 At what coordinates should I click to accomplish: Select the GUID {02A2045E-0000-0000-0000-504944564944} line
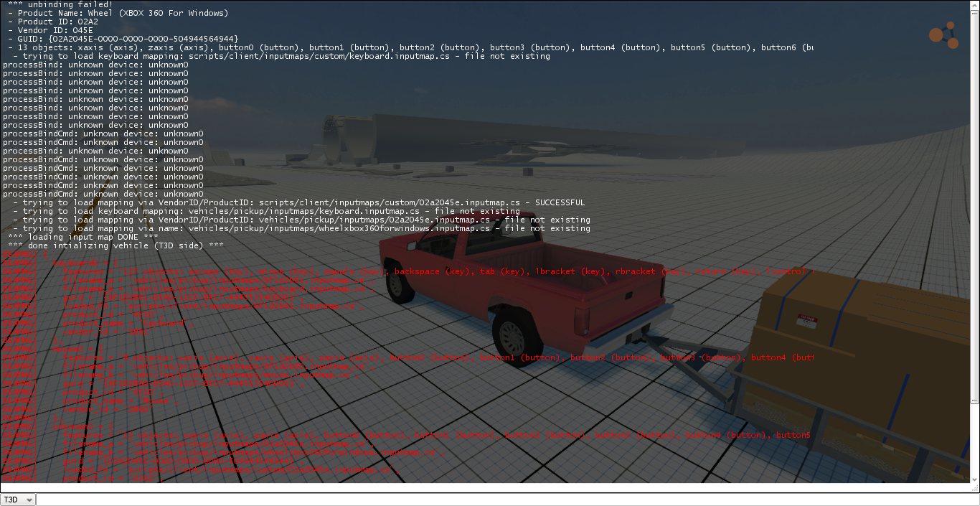pyautogui.click(x=123, y=39)
